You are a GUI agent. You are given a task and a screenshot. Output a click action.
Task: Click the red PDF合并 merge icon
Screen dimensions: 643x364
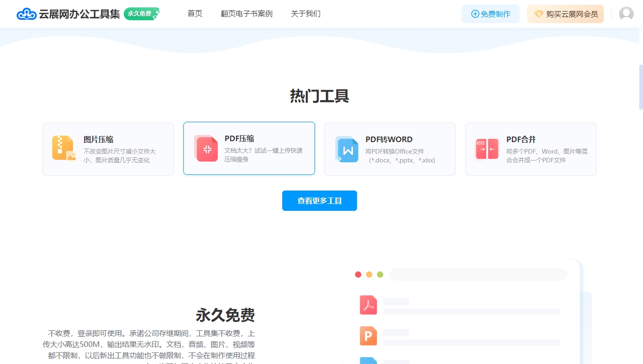click(x=487, y=149)
